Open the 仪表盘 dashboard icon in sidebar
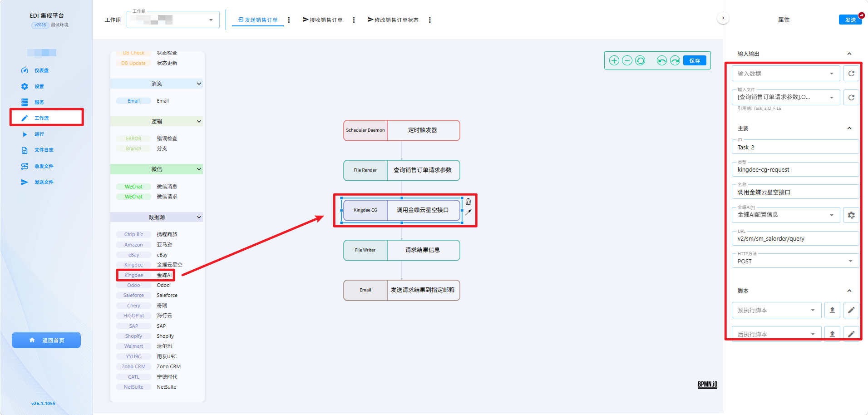 (25, 70)
